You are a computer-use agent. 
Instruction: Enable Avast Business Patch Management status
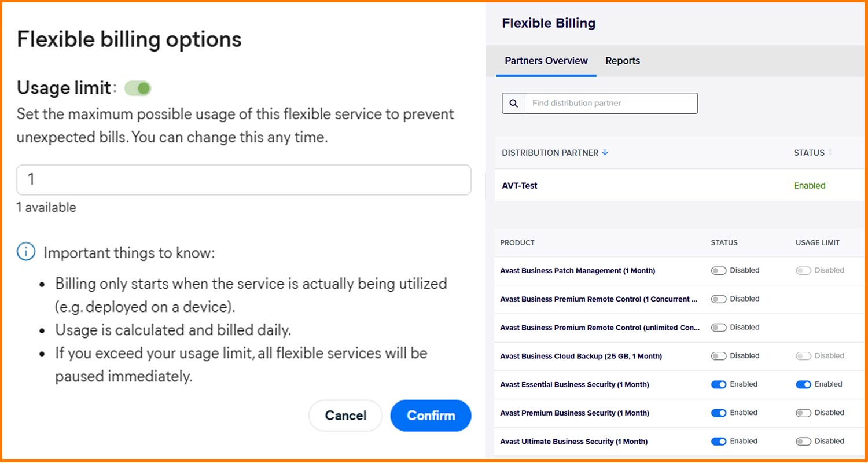point(719,270)
